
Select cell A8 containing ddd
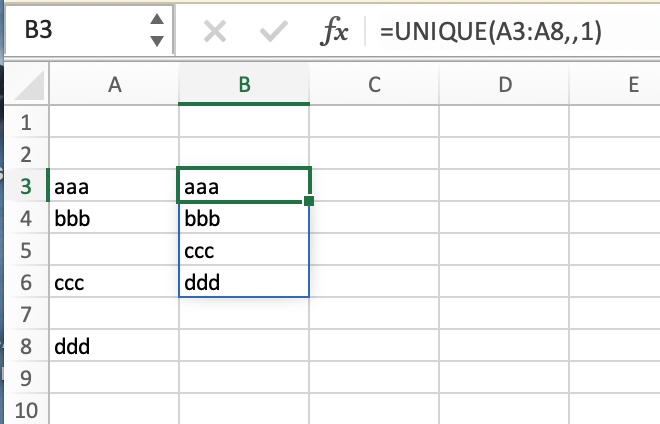click(x=114, y=346)
